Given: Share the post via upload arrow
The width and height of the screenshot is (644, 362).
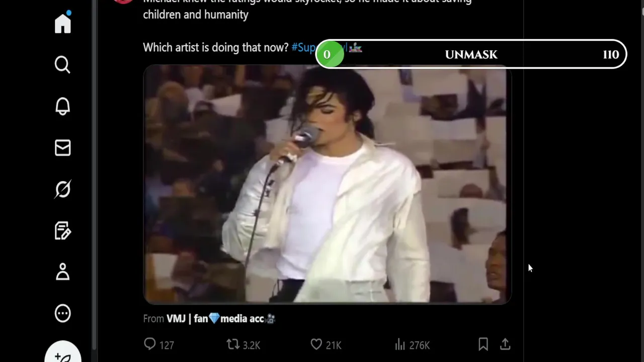Looking at the screenshot, I should [x=505, y=344].
